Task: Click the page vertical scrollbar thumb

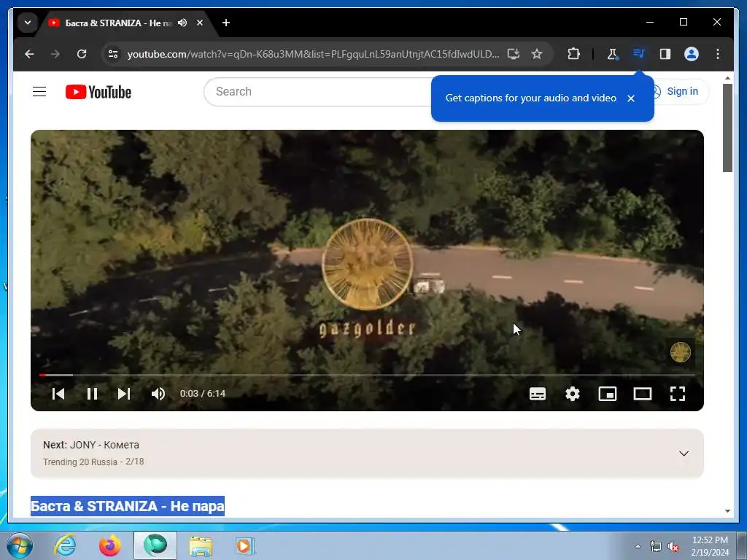Action: click(x=727, y=128)
